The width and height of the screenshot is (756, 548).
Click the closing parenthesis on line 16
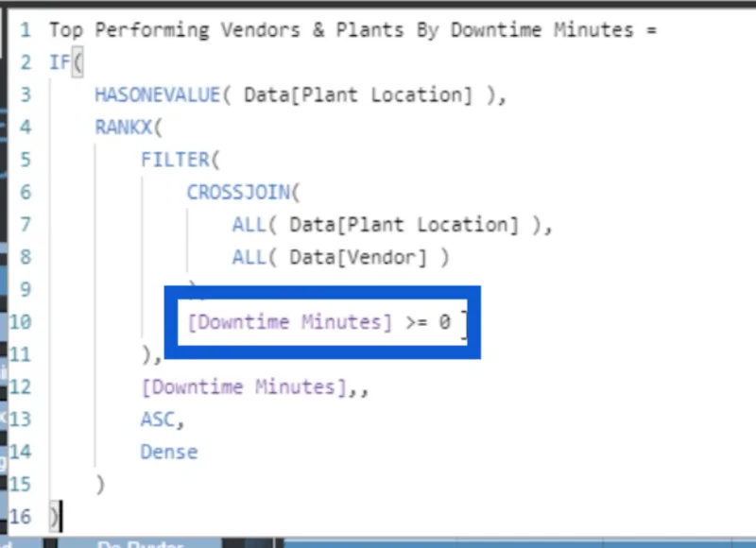54,517
